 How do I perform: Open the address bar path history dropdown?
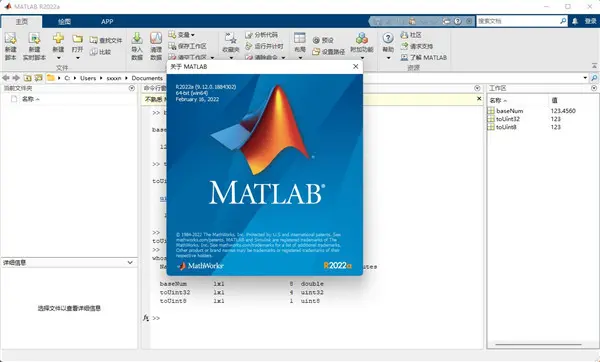pos(585,78)
